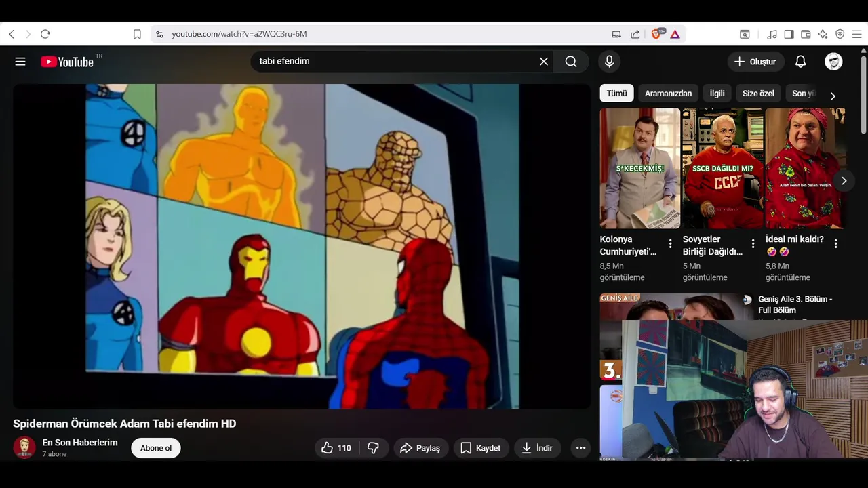Viewport: 868px width, 488px height.
Task: Share the video with Paylaş button
Action: click(x=420, y=448)
